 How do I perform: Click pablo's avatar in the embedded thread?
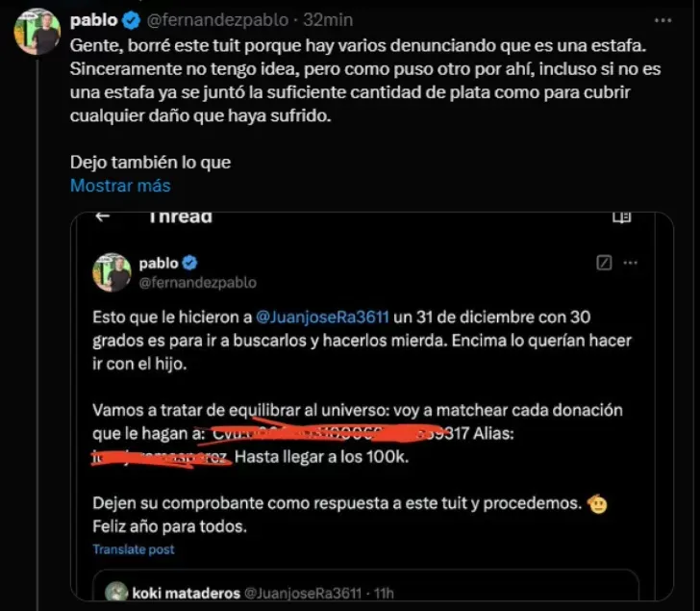(x=112, y=272)
